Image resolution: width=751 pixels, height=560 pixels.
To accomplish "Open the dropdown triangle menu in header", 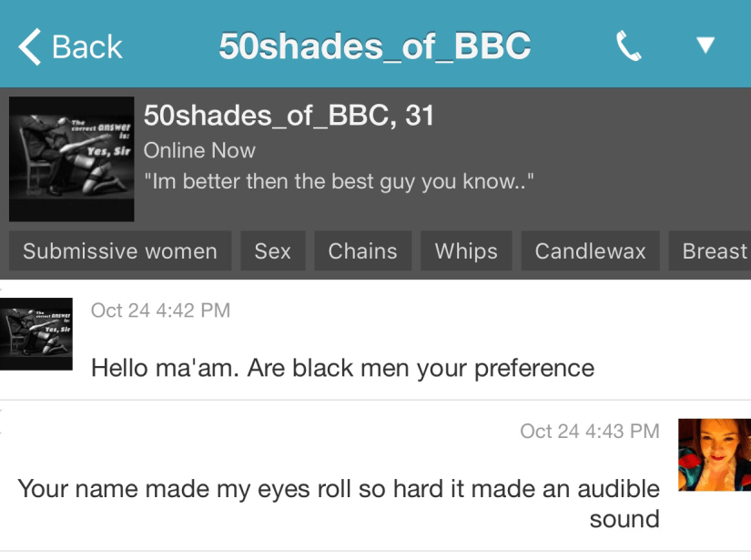I will coord(705,46).
